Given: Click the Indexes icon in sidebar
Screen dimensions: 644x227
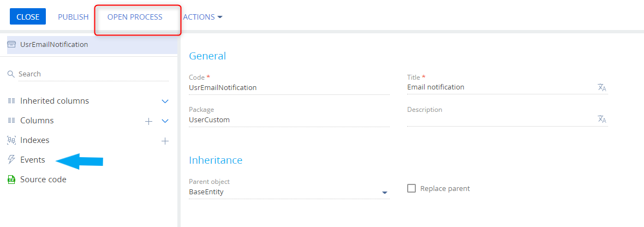Looking at the screenshot, I should (11, 140).
